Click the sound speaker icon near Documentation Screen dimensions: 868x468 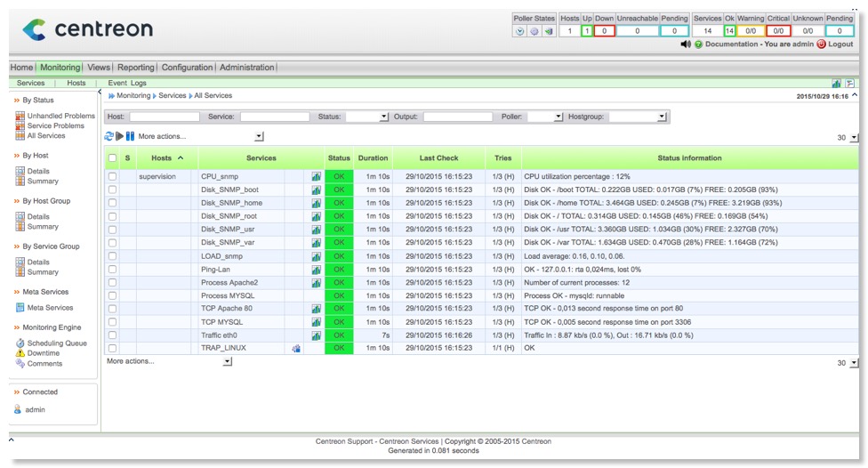click(686, 44)
